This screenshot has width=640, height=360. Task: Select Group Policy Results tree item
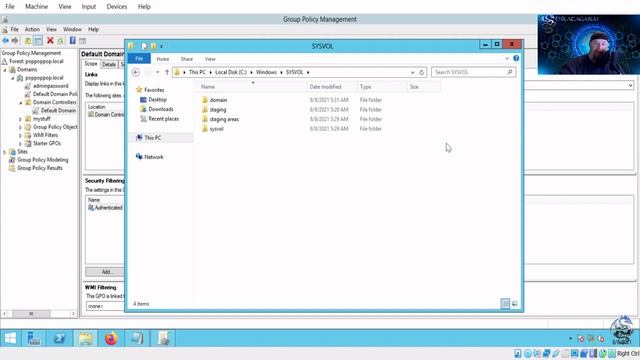pyautogui.click(x=40, y=168)
